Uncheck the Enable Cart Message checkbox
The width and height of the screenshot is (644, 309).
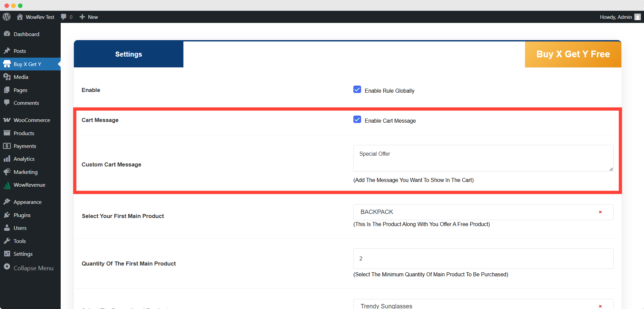(357, 119)
